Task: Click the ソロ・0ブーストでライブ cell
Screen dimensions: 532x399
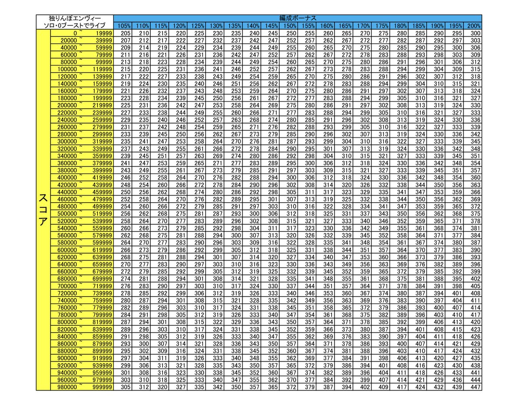Action: [x=74, y=26]
